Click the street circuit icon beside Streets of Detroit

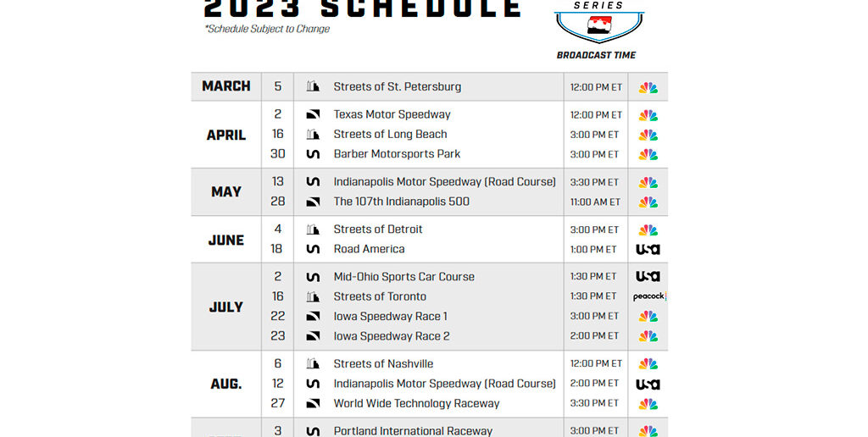313,230
